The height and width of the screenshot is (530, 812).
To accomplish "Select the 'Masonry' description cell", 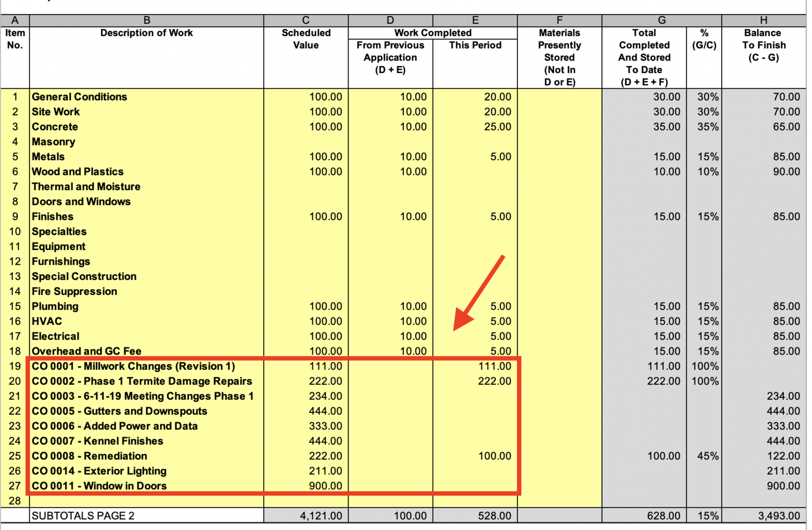I will click(x=147, y=142).
